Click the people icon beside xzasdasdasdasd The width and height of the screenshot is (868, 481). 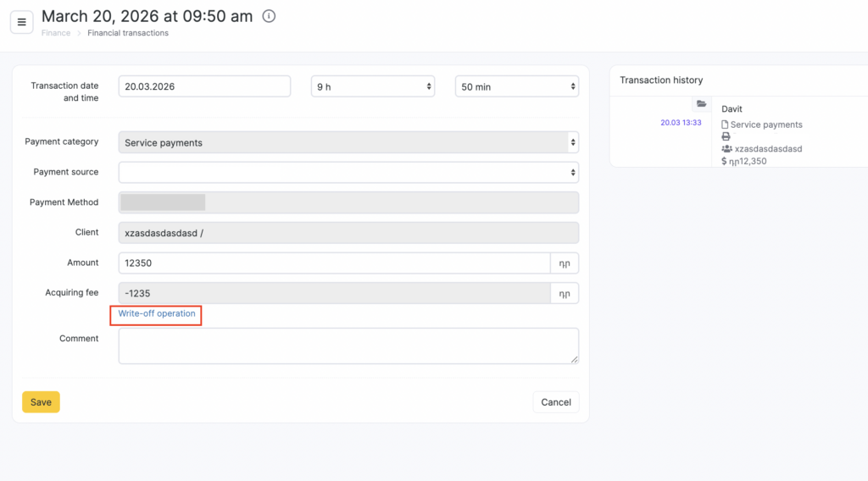[x=726, y=149]
